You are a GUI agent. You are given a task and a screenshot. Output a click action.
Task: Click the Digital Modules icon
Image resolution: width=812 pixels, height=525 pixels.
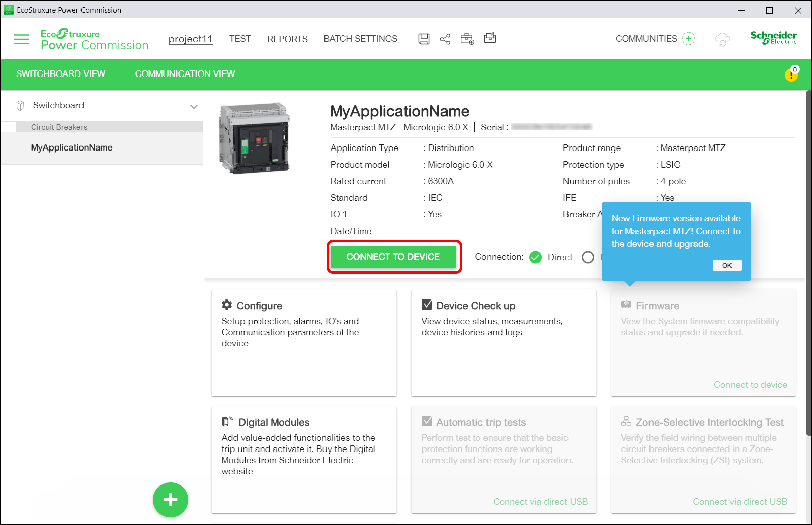pyautogui.click(x=227, y=422)
